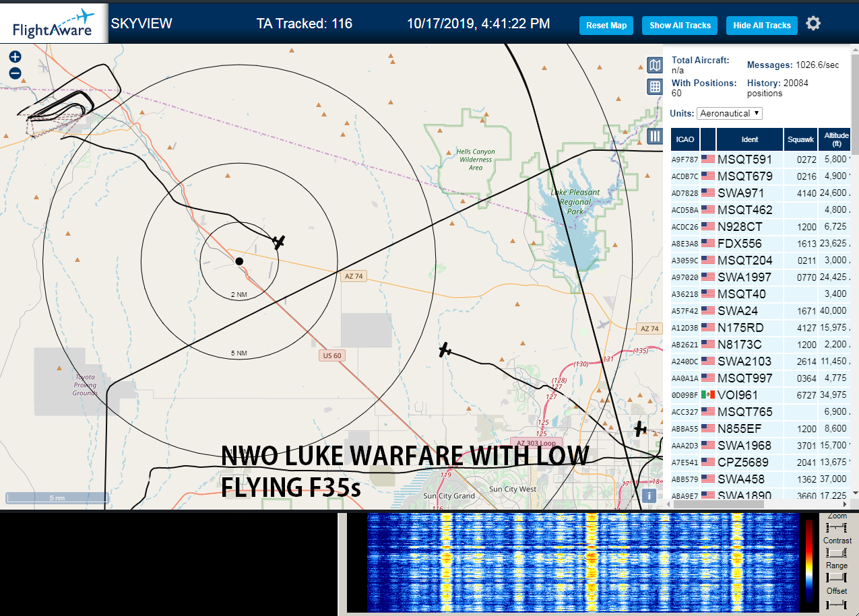Select the CPZ5689 aircraft row
This screenshot has width=859, height=616.
761,463
